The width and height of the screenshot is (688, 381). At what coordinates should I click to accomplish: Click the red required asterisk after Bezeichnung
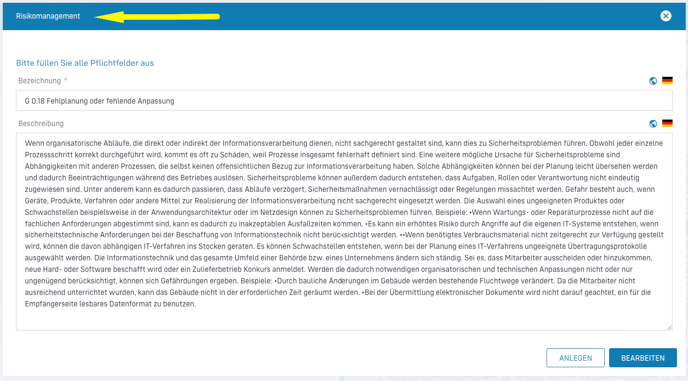pyautogui.click(x=65, y=80)
